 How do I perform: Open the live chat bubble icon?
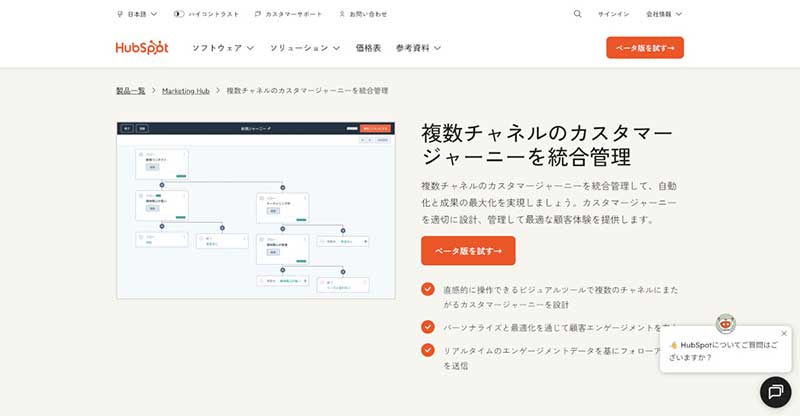[x=776, y=392]
